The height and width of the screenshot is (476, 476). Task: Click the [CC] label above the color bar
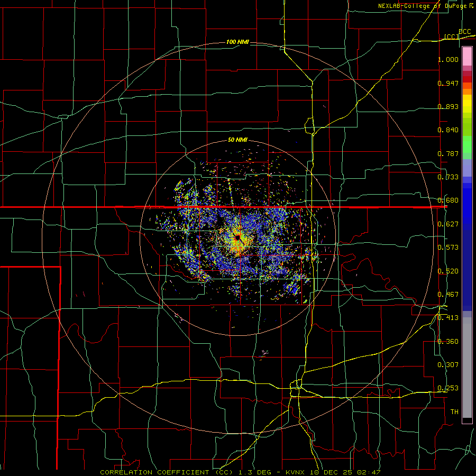tap(452, 36)
